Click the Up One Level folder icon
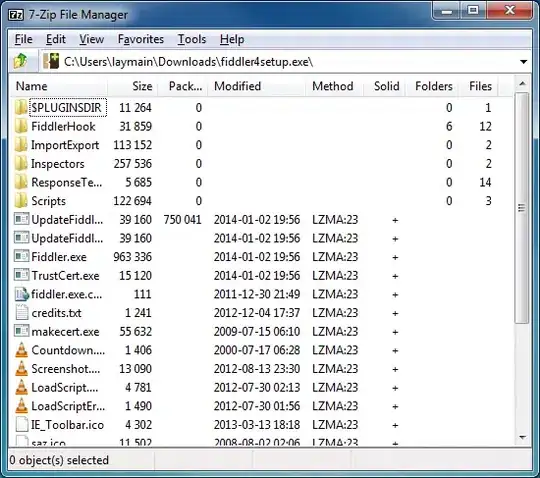The width and height of the screenshot is (540, 478). [x=20, y=61]
